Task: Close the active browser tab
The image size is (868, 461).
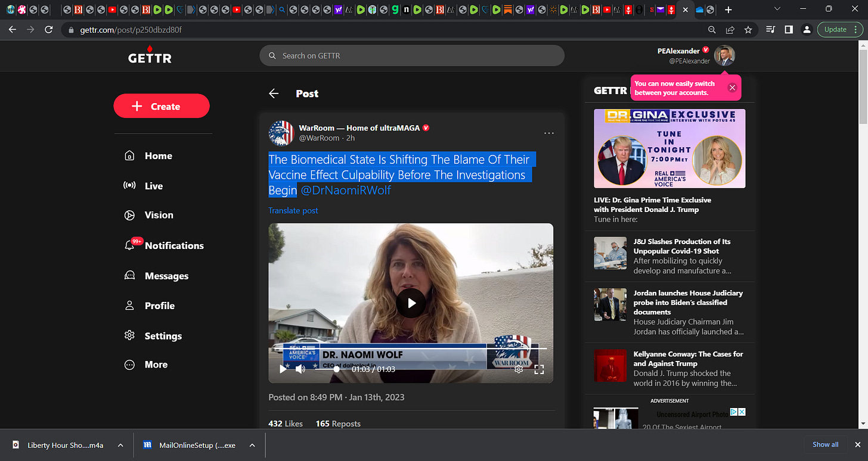Action: [685, 10]
